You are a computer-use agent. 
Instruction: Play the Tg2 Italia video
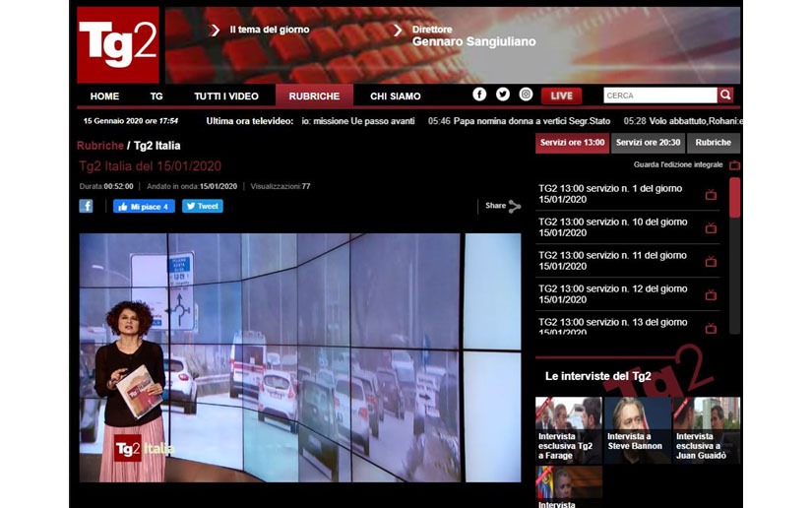pos(300,357)
